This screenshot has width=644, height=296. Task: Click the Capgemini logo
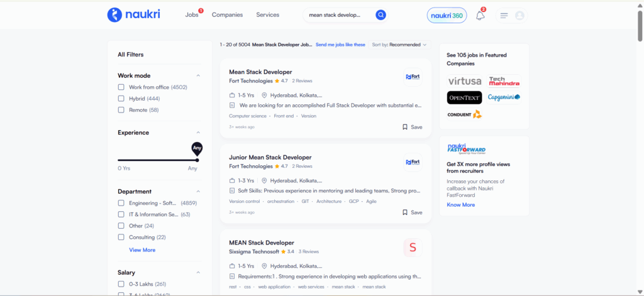click(x=504, y=97)
